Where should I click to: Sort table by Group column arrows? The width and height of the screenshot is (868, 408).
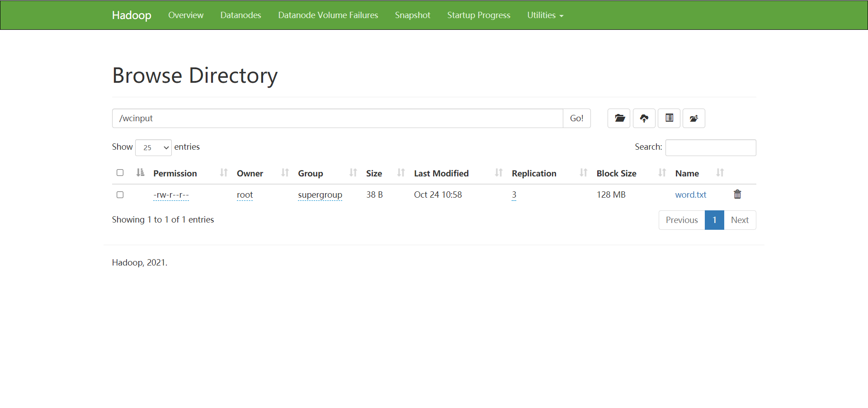coord(353,172)
